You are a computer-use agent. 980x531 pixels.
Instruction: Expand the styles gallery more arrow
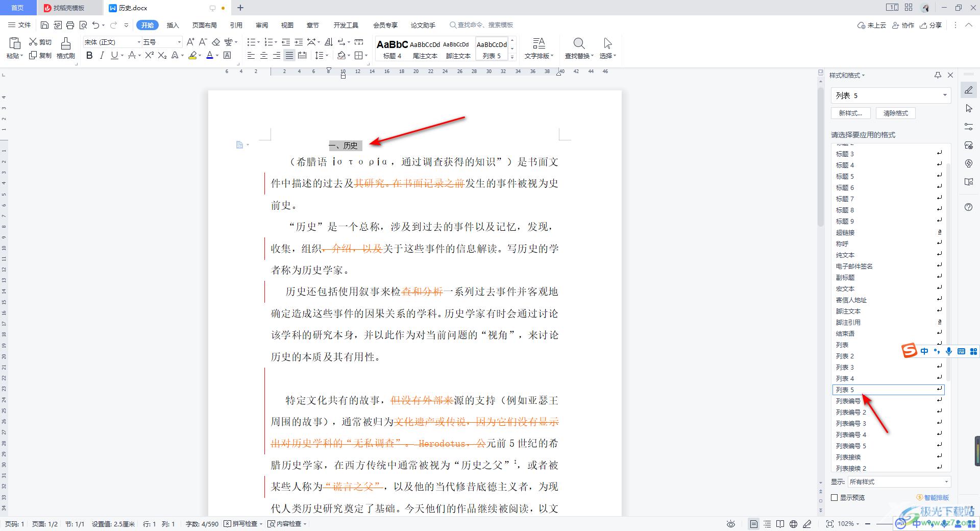(512, 57)
